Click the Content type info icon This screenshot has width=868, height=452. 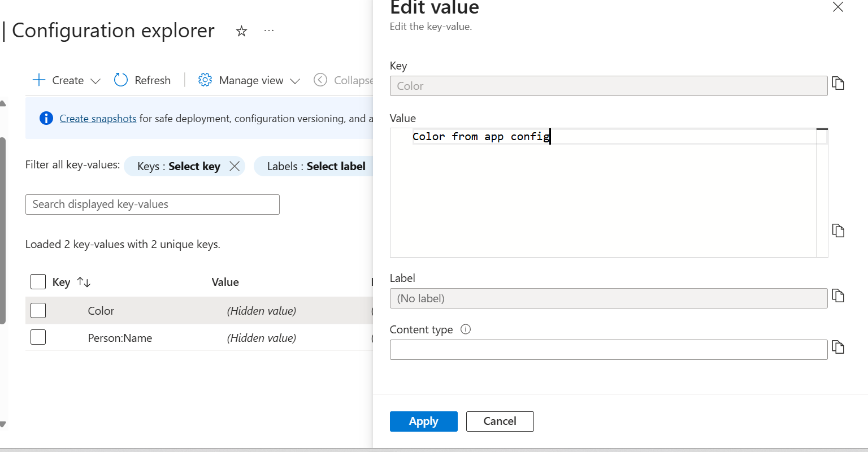(466, 329)
